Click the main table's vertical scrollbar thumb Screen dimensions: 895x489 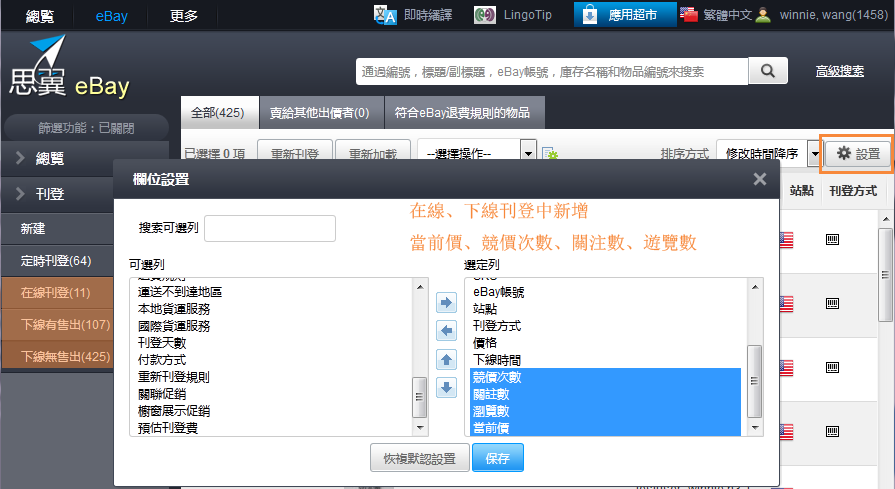pyautogui.click(x=885, y=275)
